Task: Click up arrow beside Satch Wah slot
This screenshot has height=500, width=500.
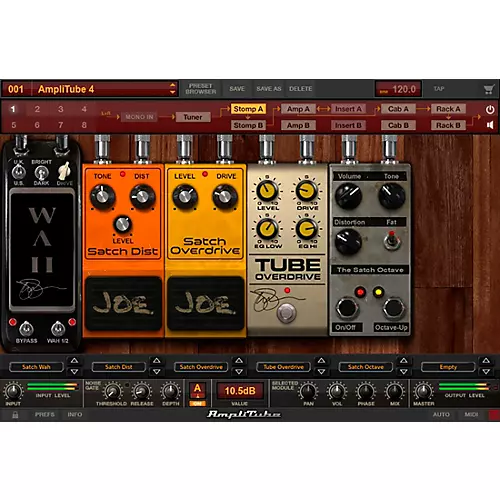Action: pos(74,361)
